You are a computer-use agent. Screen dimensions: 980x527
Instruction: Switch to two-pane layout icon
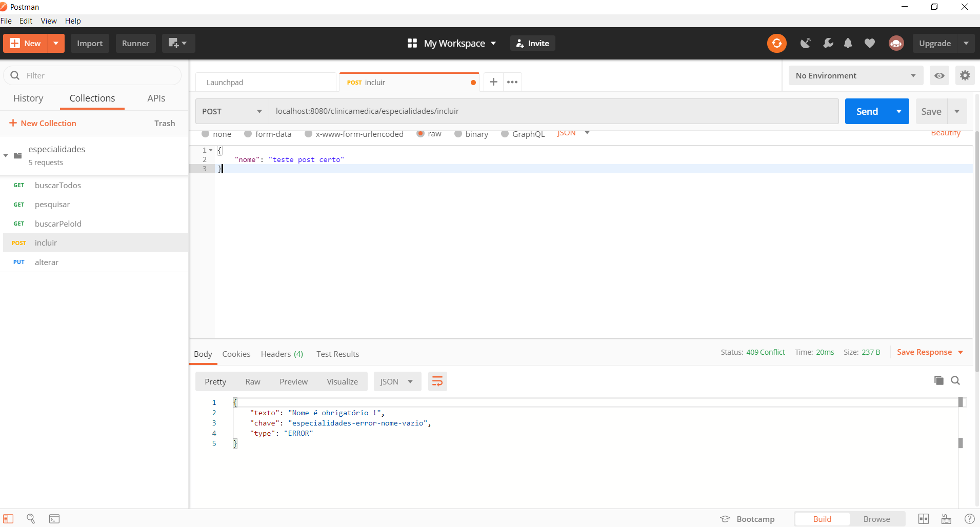[x=923, y=519]
